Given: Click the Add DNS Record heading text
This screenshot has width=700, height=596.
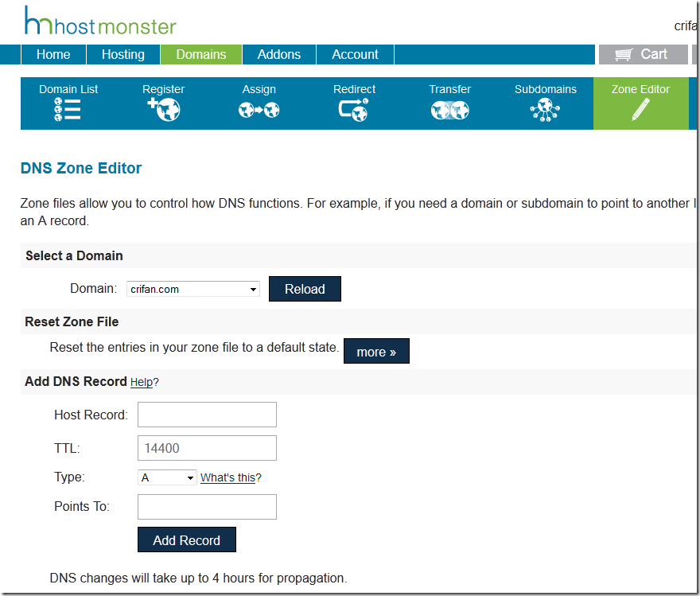Looking at the screenshot, I should (x=76, y=382).
